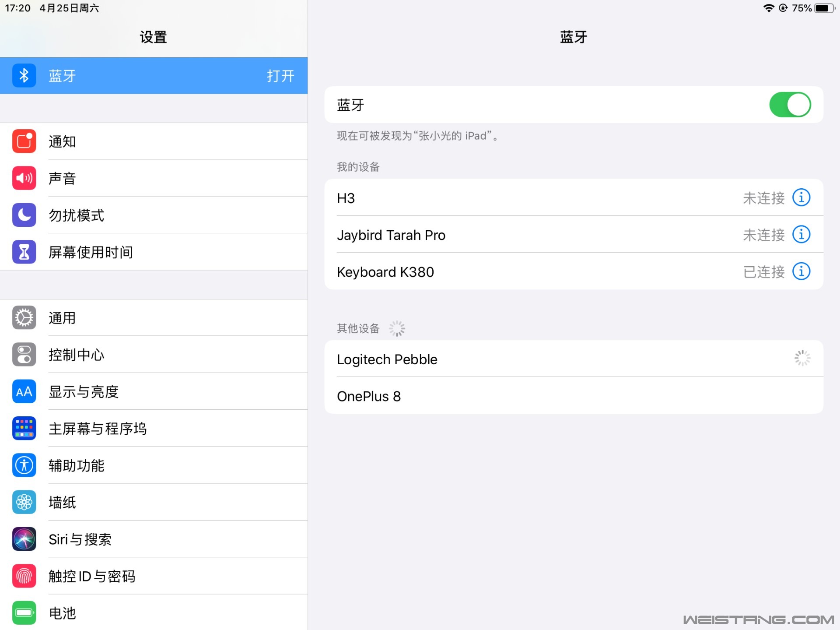Connect to Jaybird Tarah Pro
The image size is (840, 630).
(574, 234)
